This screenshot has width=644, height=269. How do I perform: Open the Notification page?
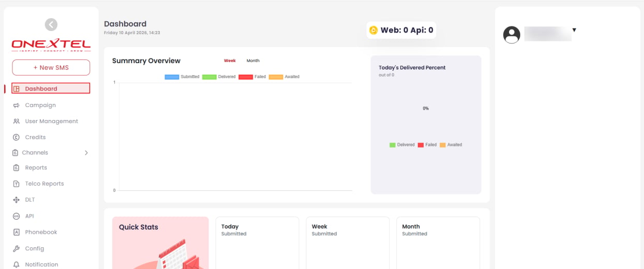tap(41, 264)
